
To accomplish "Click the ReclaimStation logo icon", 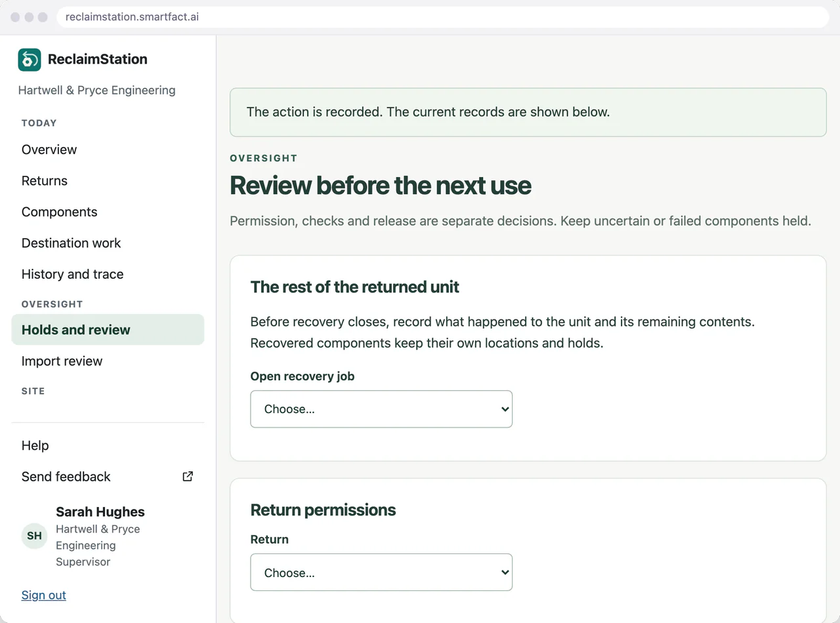I will click(30, 60).
